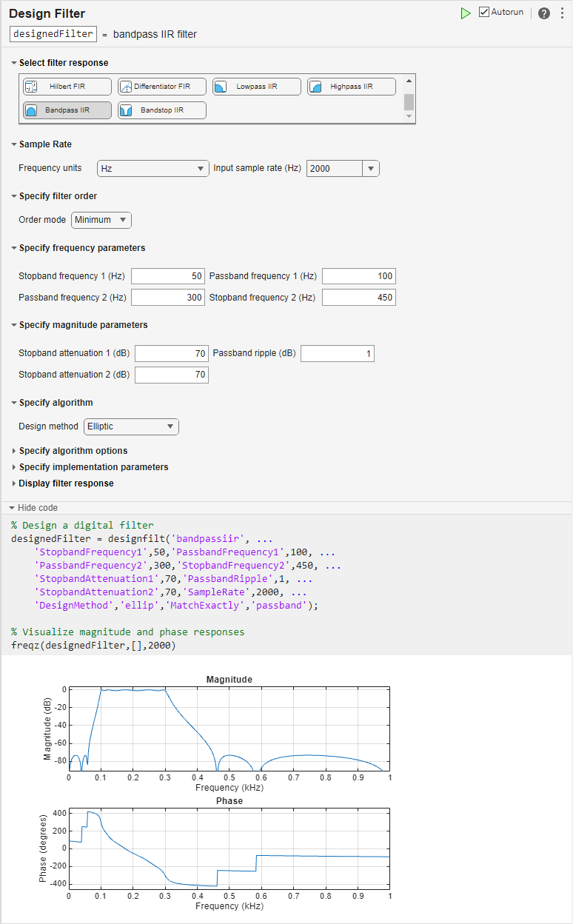Screen dimensions: 573x924
Task: Select the Highpass IIR filter response
Action: coord(351,86)
